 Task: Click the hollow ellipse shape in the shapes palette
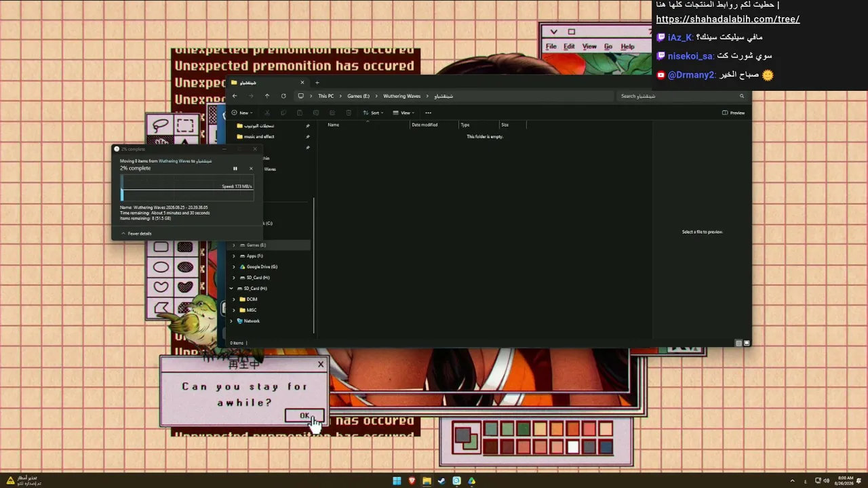click(161, 267)
